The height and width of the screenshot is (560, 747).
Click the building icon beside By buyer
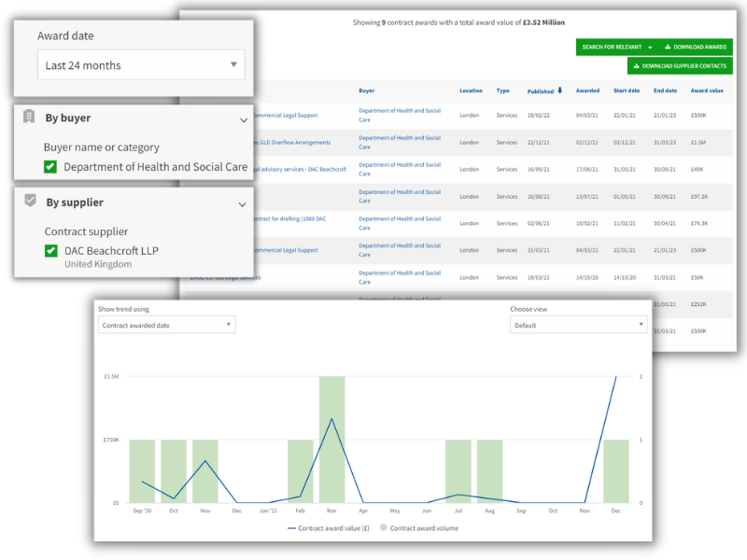[x=30, y=118]
